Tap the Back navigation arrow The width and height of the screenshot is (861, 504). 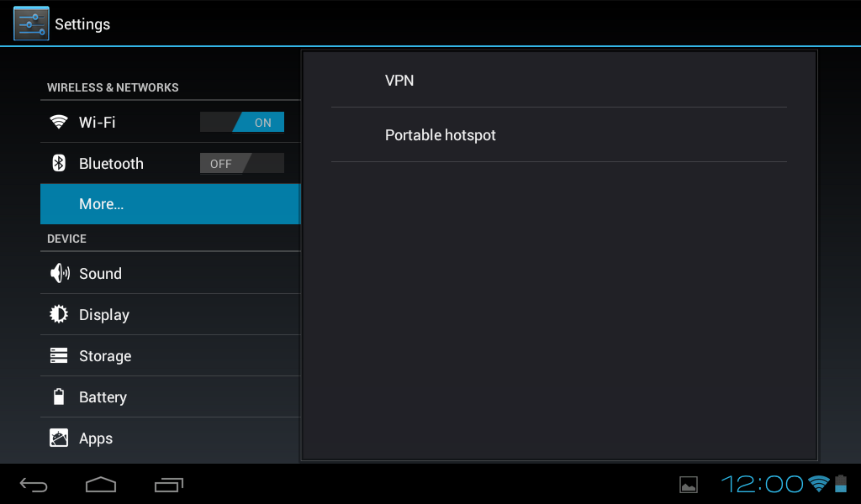click(x=34, y=485)
